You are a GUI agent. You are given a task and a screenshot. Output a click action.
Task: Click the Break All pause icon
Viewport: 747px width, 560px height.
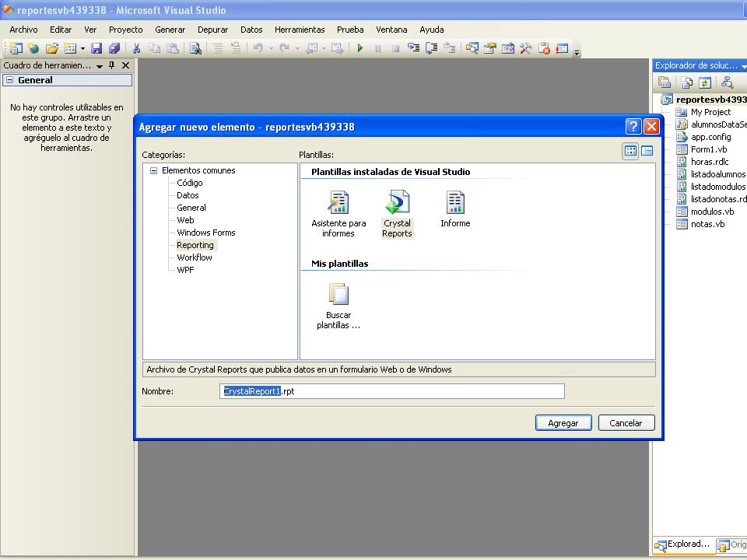(378, 48)
